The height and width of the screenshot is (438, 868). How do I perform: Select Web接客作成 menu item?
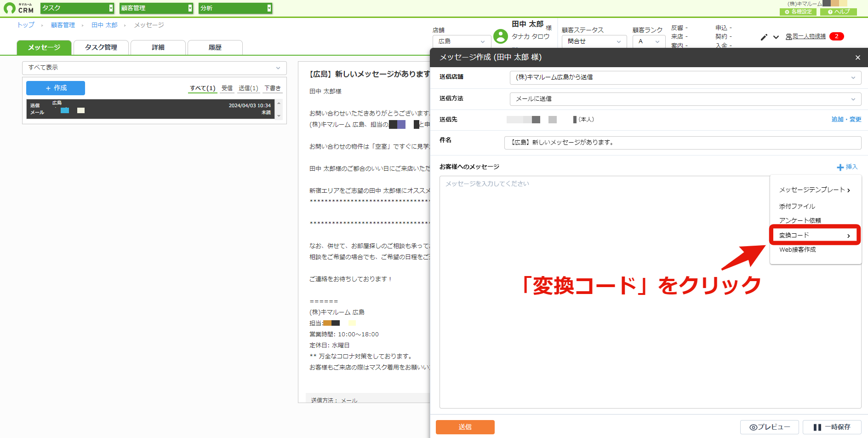(x=798, y=250)
